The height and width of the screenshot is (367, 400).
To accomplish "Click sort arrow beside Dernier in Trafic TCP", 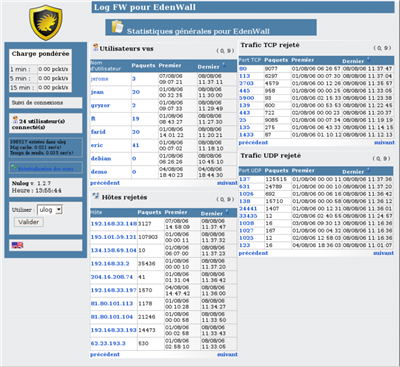I will pos(368,60).
